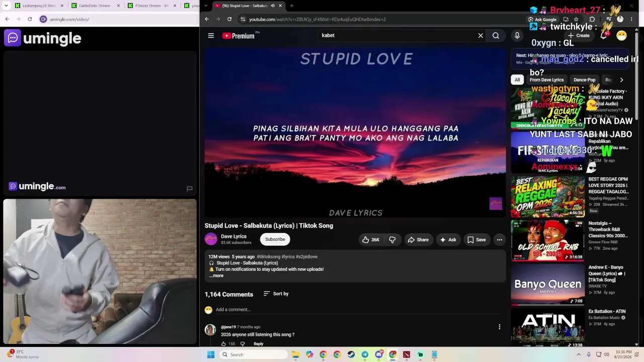Click the Stupid Love video player
644x362 pixels.
pos(355,132)
